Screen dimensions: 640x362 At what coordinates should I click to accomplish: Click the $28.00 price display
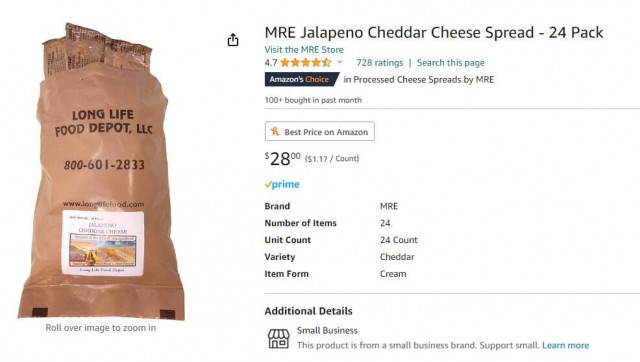pyautogui.click(x=282, y=158)
